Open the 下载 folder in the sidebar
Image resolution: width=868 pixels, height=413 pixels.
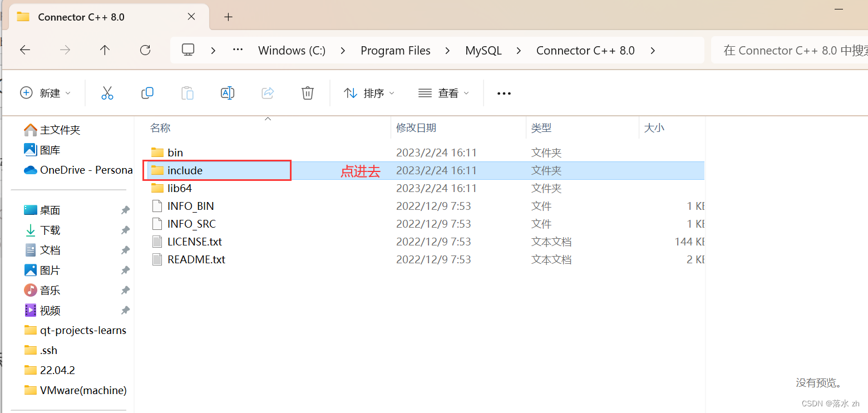pos(50,230)
